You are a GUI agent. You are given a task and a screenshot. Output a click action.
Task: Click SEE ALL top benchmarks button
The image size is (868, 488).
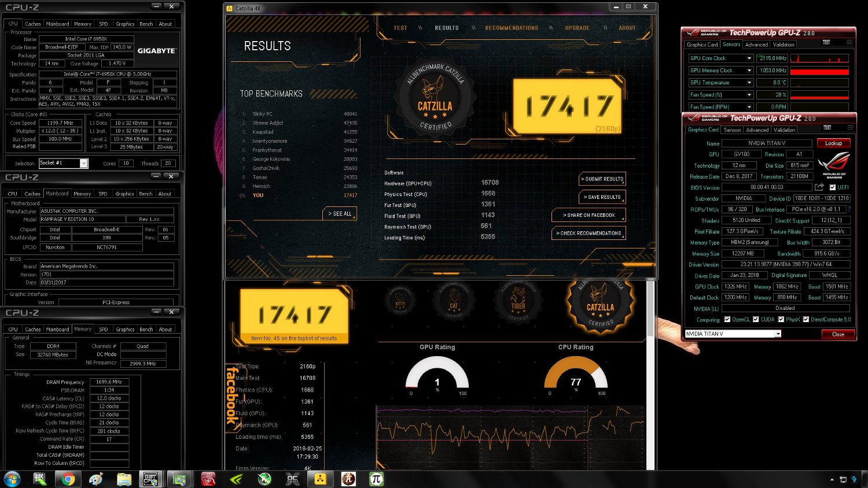click(x=340, y=214)
